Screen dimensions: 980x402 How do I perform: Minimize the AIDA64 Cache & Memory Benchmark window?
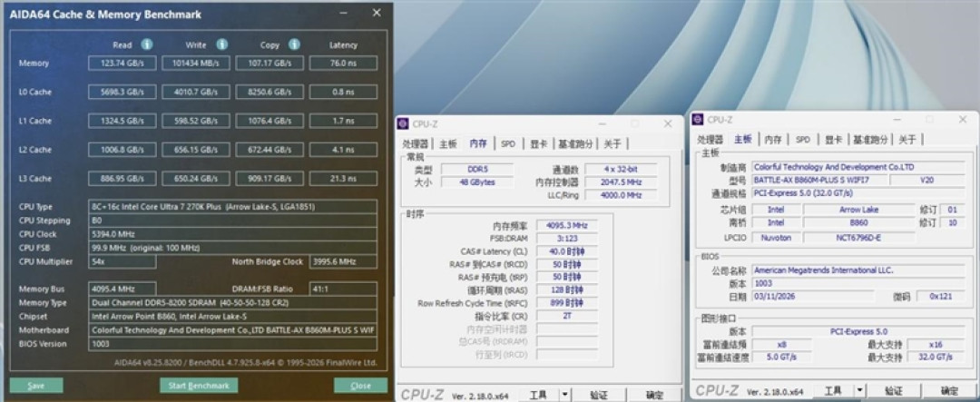345,13
